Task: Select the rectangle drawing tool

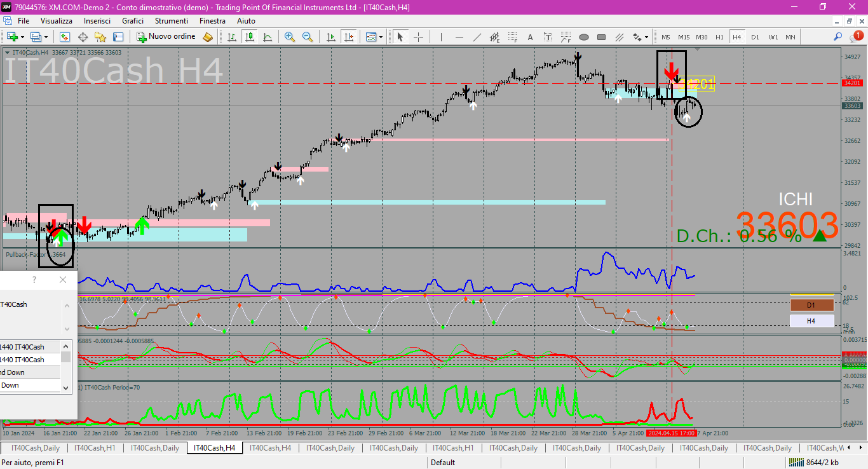Action: point(601,37)
